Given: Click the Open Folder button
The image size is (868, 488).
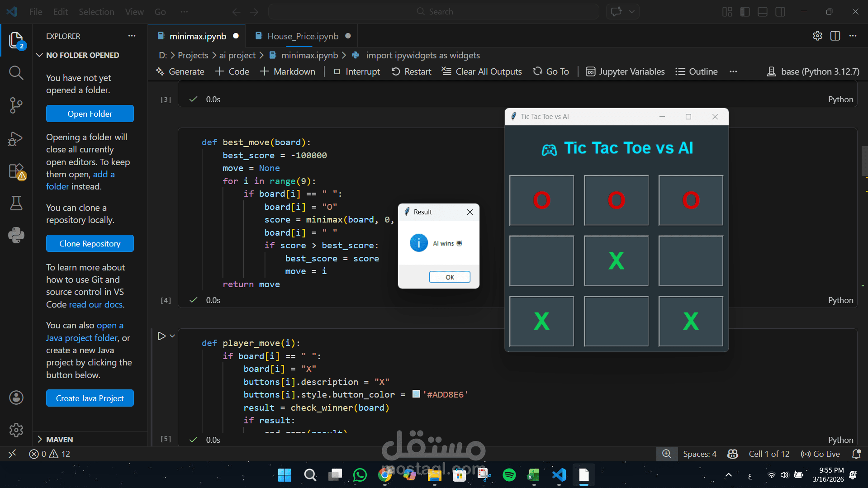Looking at the screenshot, I should (x=90, y=114).
